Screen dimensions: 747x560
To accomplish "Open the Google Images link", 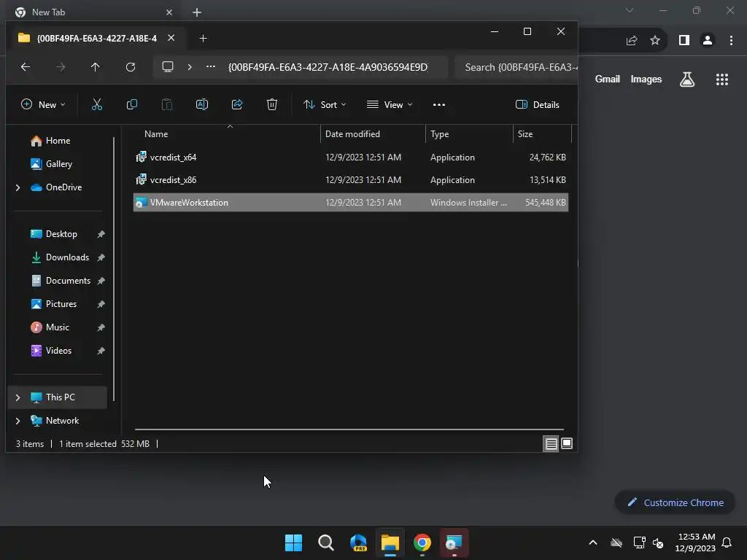I will coord(646,79).
